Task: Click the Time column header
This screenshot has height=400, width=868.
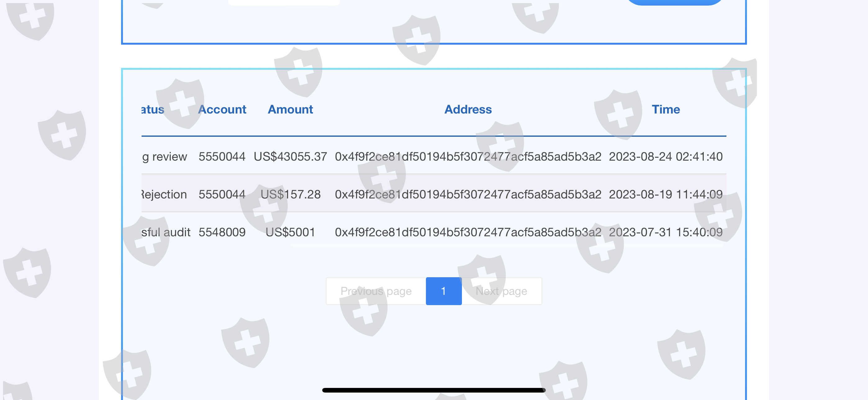Action: (666, 109)
